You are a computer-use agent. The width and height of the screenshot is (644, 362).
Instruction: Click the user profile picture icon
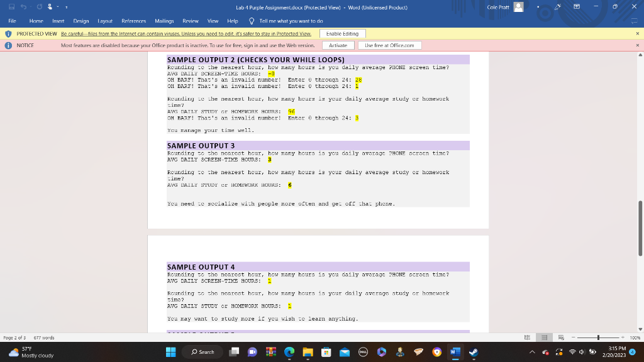[x=519, y=7]
